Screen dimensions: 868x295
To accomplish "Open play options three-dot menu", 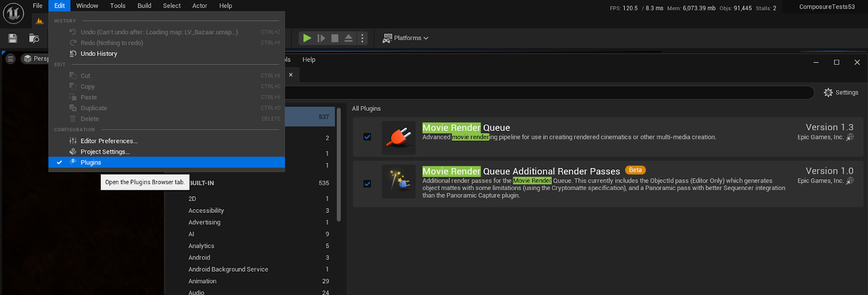I will [x=362, y=38].
